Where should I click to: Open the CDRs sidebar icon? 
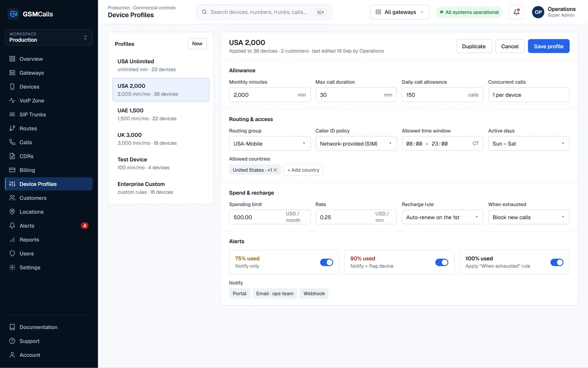[12, 156]
